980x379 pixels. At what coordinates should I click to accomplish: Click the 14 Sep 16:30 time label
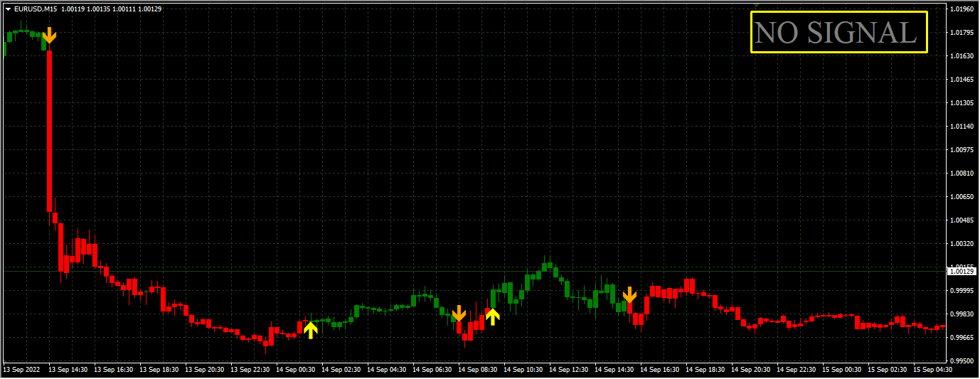pyautogui.click(x=661, y=370)
